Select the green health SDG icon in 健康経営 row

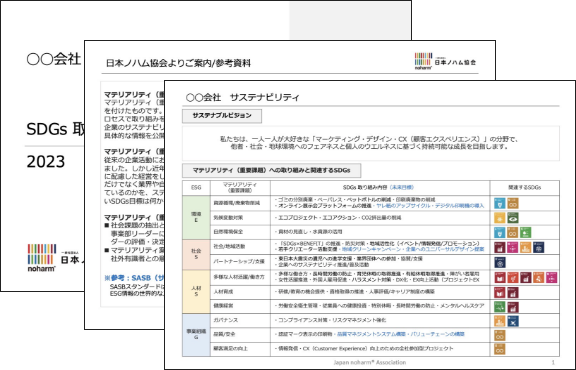click(499, 307)
